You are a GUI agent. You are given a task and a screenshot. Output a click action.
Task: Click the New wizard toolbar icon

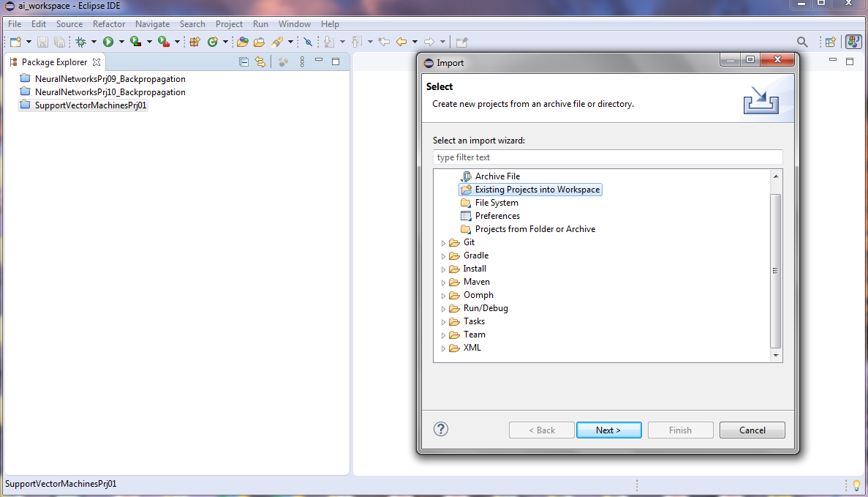pos(15,42)
